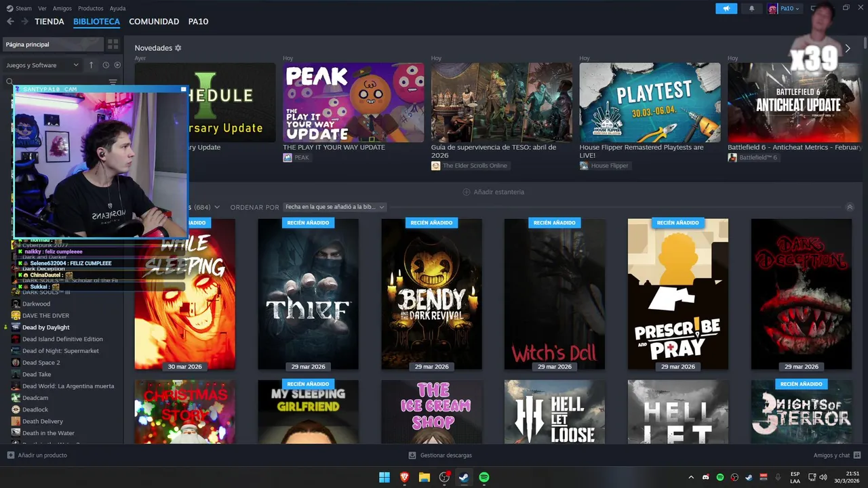Go back with the left navigation arrow
Screen dimensions: 868x488
[10, 22]
